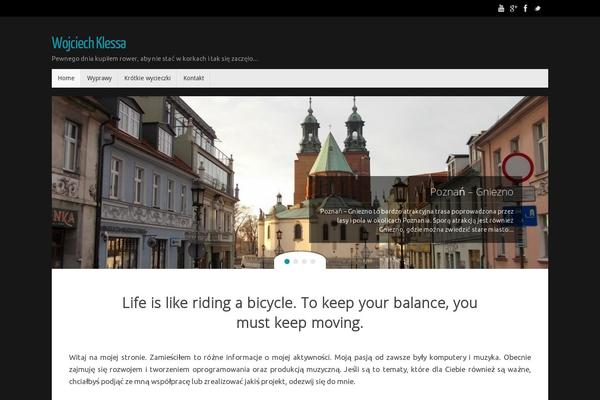
Task: Open the Facebook social icon
Action: click(x=525, y=8)
